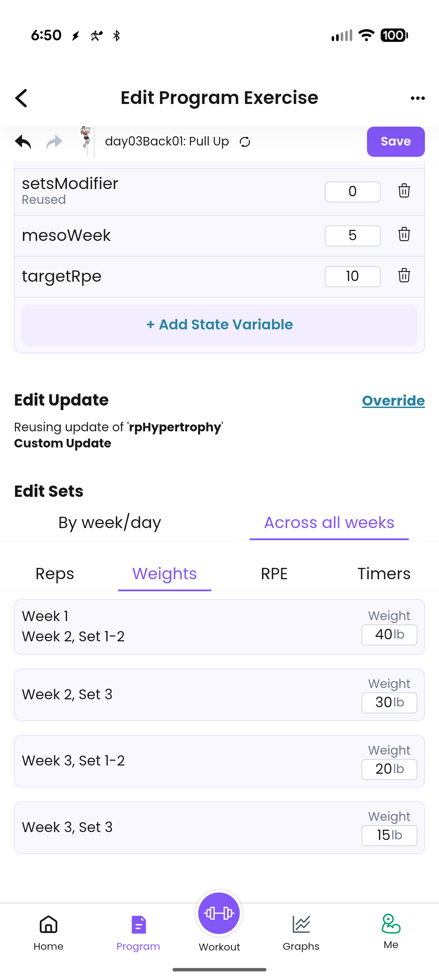Override the rpHypertrophy update
The height and width of the screenshot is (980, 439).
[x=393, y=400]
